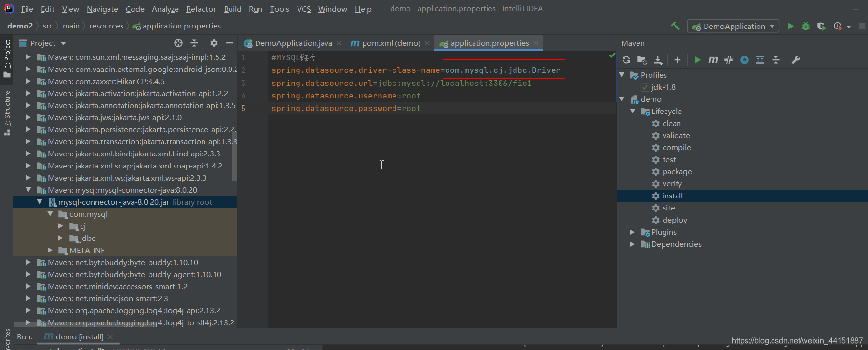Screen dimensions: 868x350
Task: Download sources and documentation in Maven toolbar
Action: 658,60
